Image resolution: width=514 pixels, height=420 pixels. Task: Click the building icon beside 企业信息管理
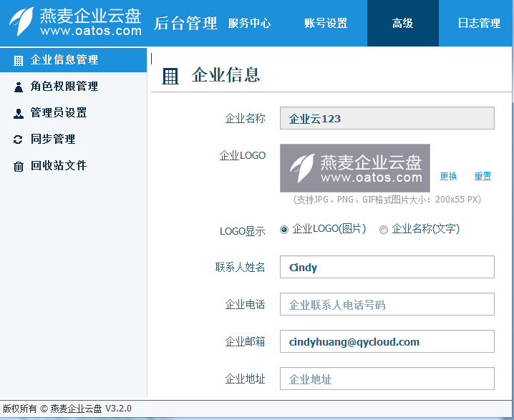(x=19, y=60)
